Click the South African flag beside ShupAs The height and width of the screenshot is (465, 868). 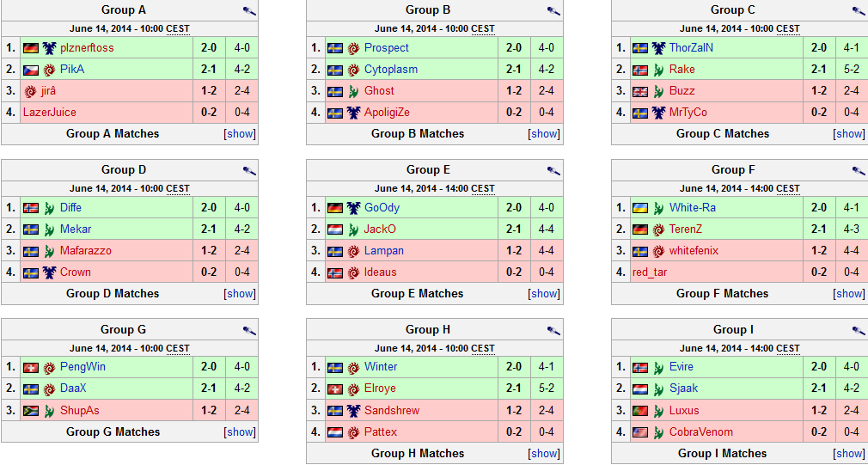(31, 411)
